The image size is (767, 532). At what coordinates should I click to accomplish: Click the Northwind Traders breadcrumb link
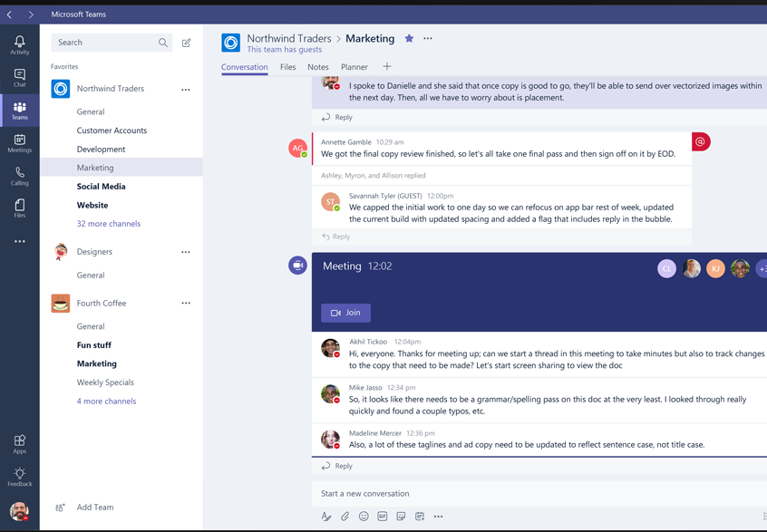(289, 38)
